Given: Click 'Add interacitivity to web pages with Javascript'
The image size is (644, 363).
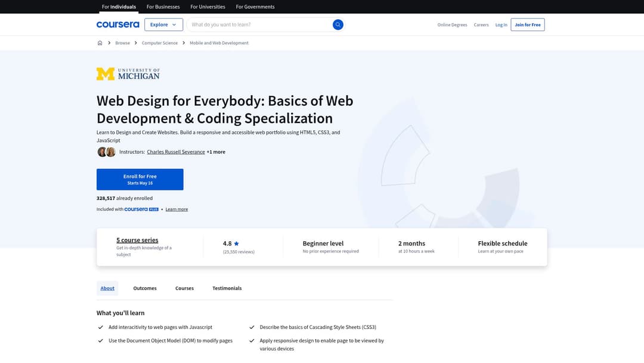Looking at the screenshot, I should (x=160, y=327).
